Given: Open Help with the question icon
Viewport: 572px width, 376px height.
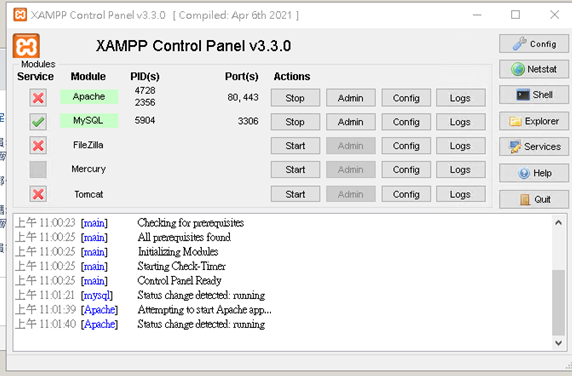Looking at the screenshot, I should coord(534,173).
